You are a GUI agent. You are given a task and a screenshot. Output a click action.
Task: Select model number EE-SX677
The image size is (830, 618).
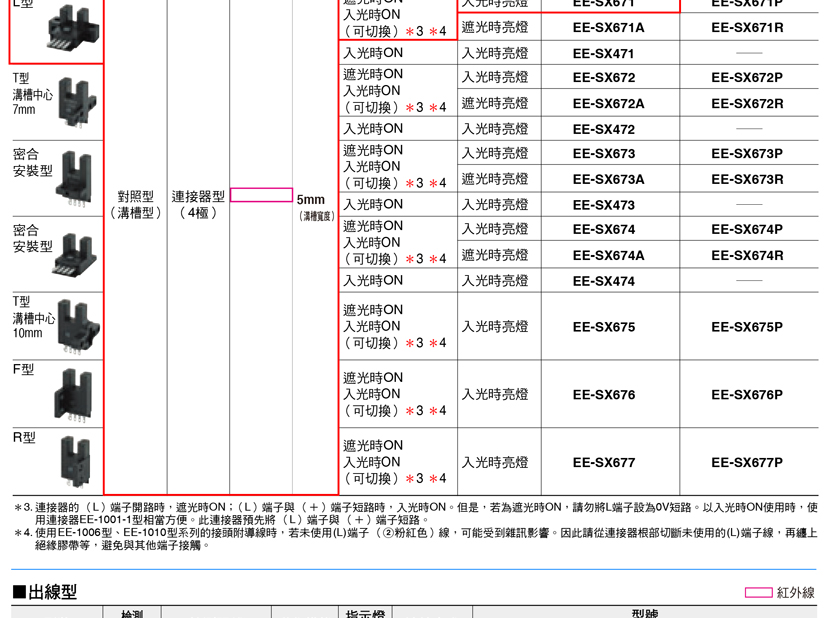point(603,463)
